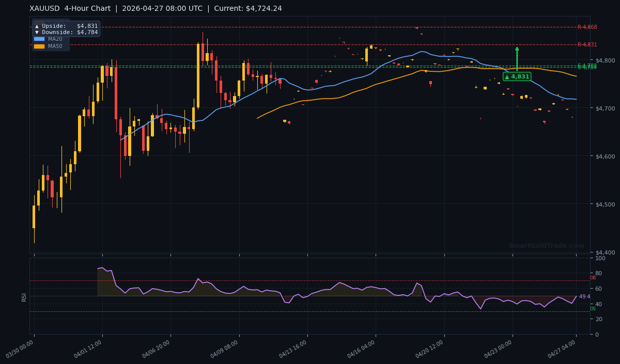Select the MA50 legend indicator icon
Screen dimensions: 620x364
pos(39,46)
